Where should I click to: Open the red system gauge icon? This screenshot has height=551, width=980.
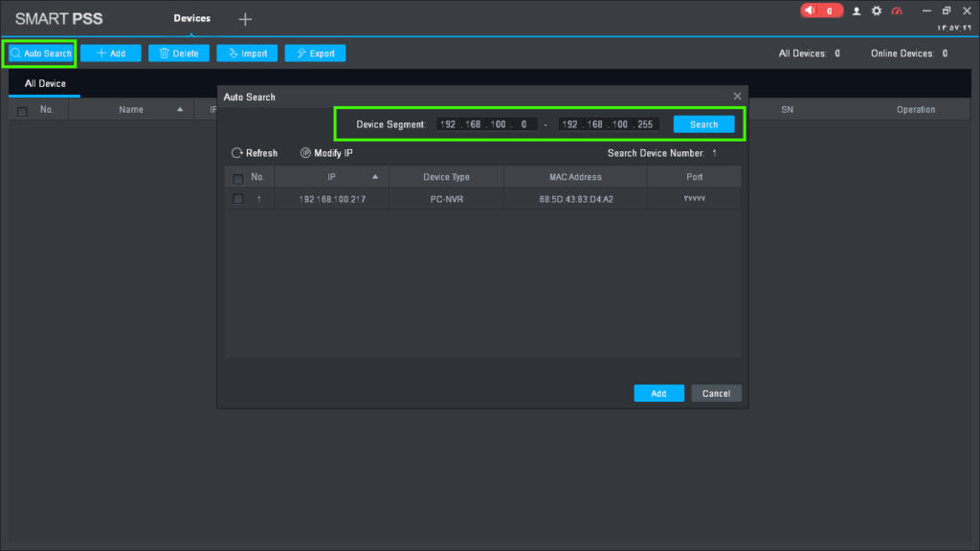(x=897, y=11)
